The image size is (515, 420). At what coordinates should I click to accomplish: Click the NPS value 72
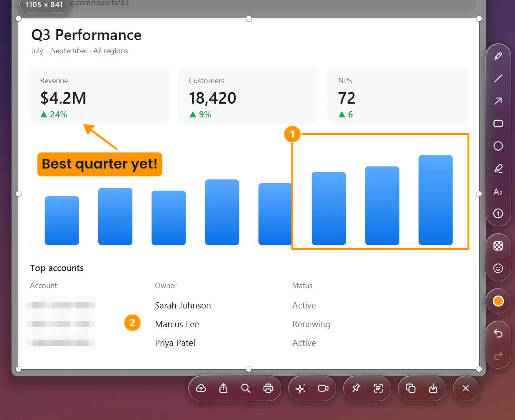347,98
